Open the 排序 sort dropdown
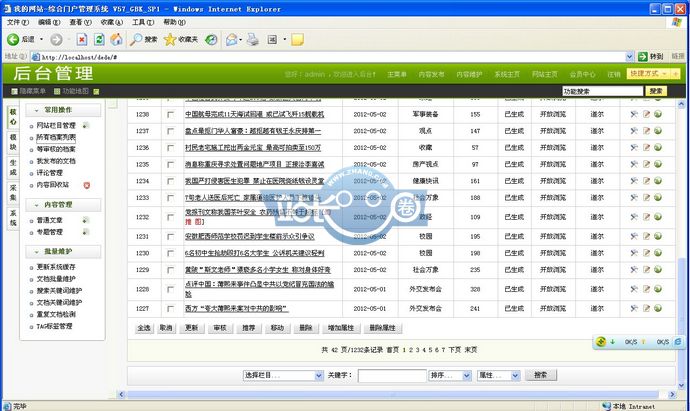690x411 pixels. click(450, 375)
